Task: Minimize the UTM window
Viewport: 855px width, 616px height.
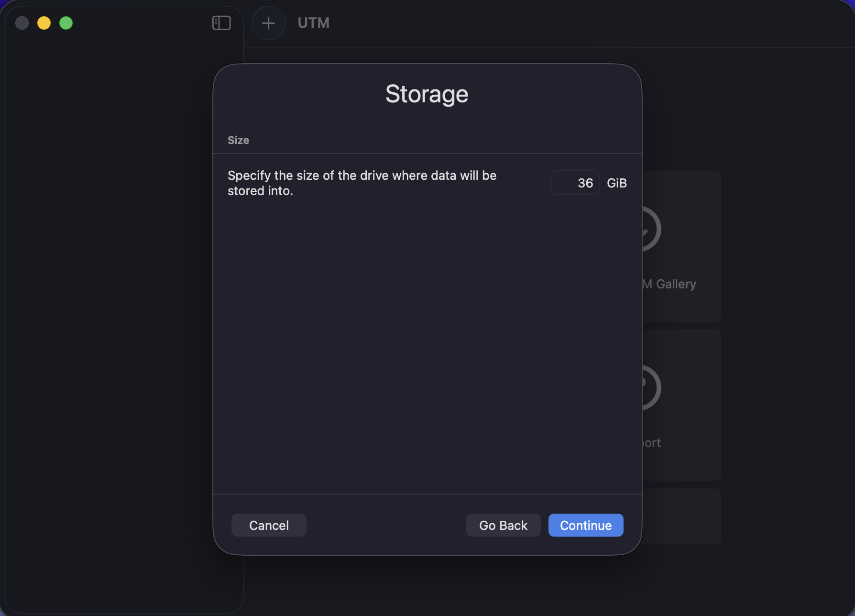Action: (44, 22)
